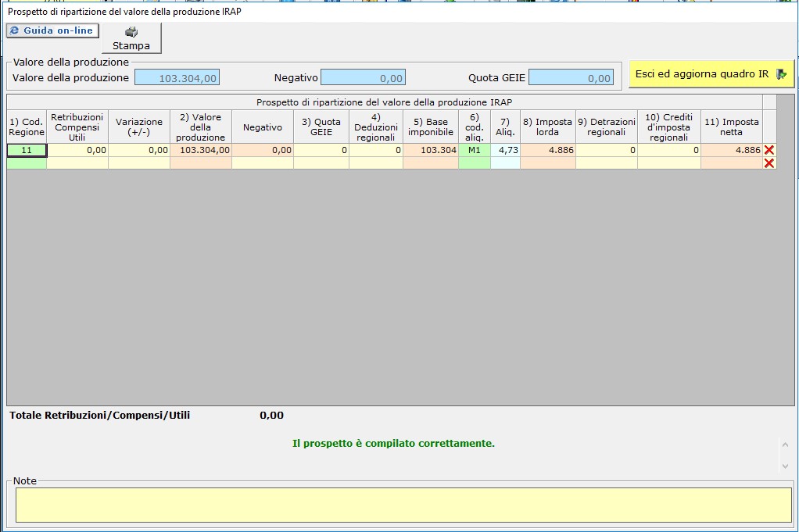Open the Guida on-line help

53,30
